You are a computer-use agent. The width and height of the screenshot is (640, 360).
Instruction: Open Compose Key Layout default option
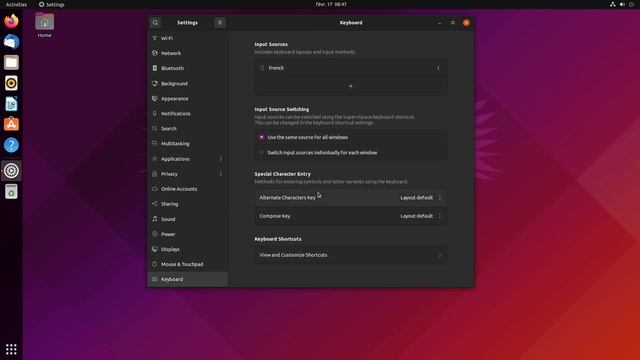click(421, 216)
